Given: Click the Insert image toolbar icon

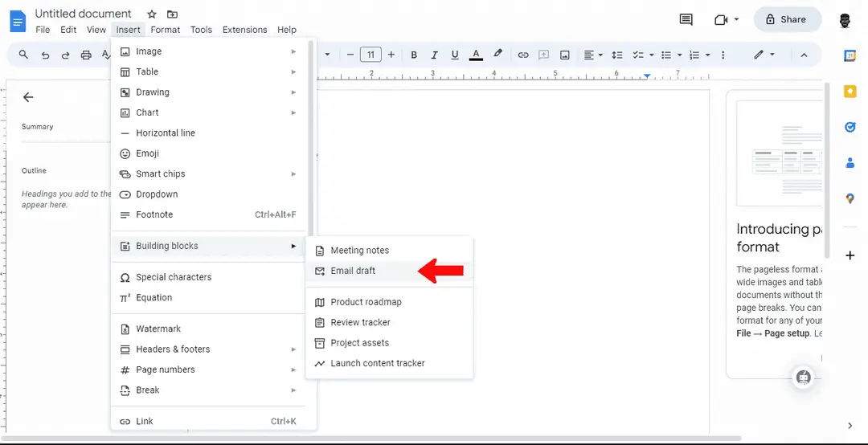Looking at the screenshot, I should point(565,55).
